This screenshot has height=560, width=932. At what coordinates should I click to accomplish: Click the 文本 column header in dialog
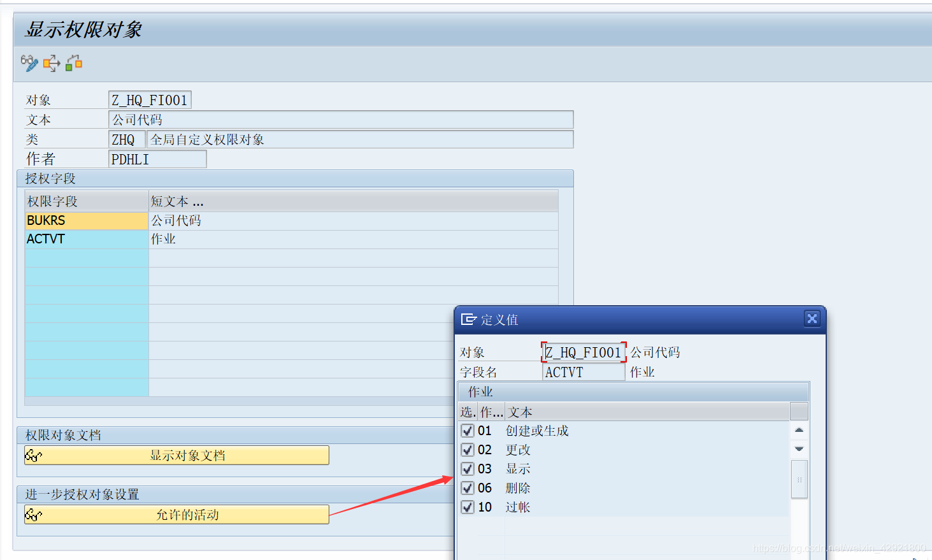tap(647, 412)
